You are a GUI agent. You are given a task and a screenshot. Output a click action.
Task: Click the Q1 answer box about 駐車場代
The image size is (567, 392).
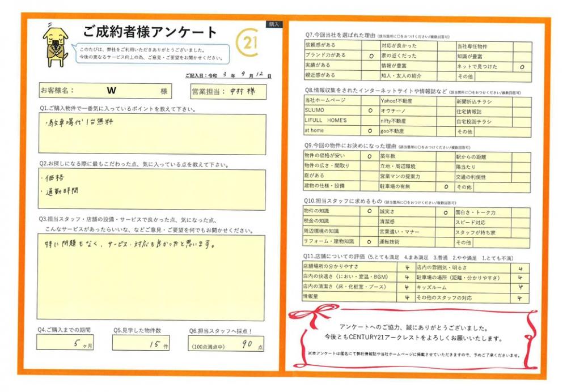point(151,134)
